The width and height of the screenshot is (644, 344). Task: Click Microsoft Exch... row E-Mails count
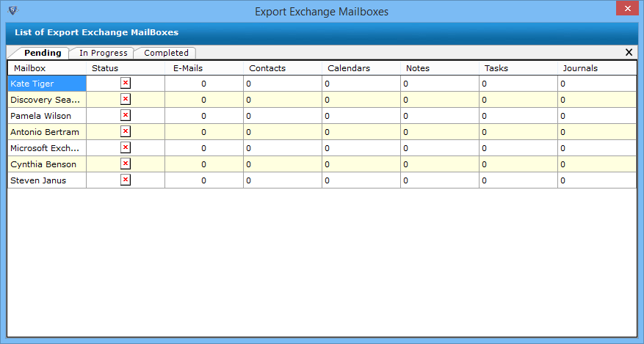click(203, 148)
